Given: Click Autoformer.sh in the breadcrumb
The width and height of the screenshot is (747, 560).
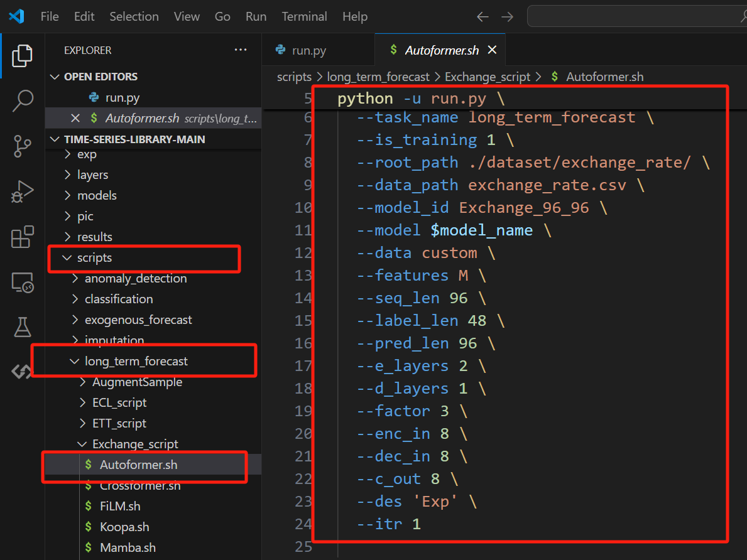Looking at the screenshot, I should coord(604,77).
